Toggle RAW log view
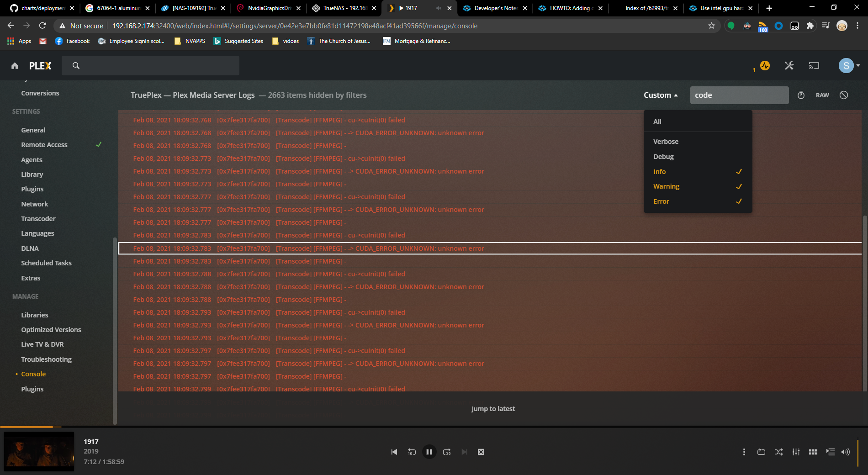This screenshot has height=475, width=868. point(822,95)
